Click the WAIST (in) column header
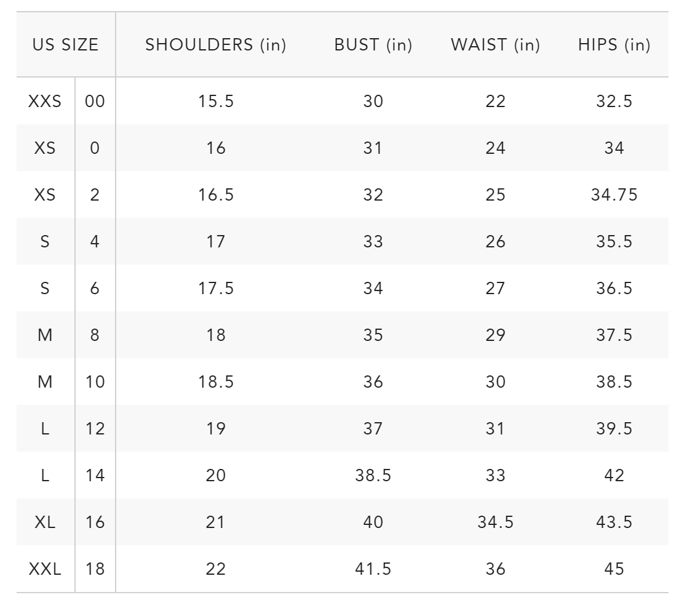 coord(495,45)
